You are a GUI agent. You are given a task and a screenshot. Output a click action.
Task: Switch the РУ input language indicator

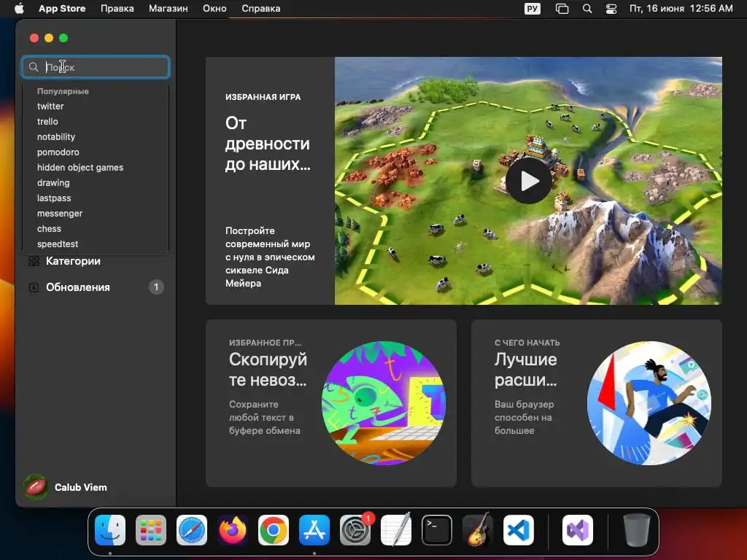click(533, 9)
